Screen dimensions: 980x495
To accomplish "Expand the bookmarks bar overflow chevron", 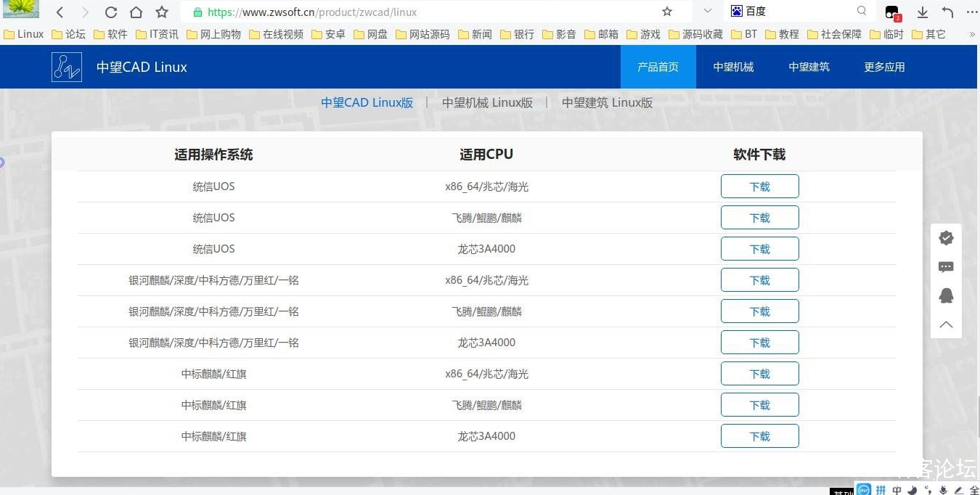I will (x=972, y=34).
